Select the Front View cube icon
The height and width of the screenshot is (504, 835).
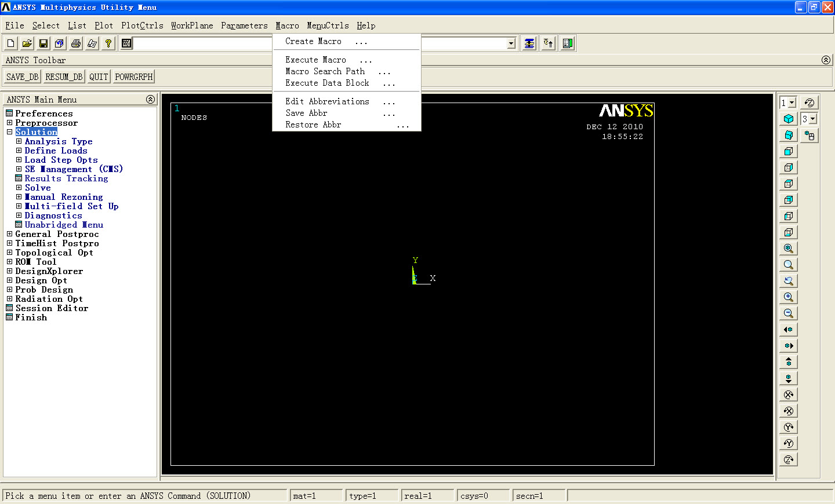click(x=789, y=151)
